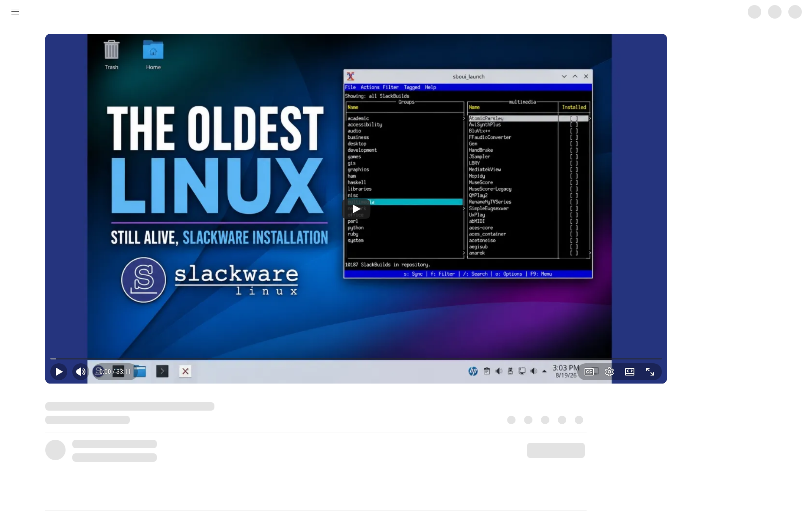Click the large play overlay in the video center
This screenshot has width=812, height=521.
356,209
